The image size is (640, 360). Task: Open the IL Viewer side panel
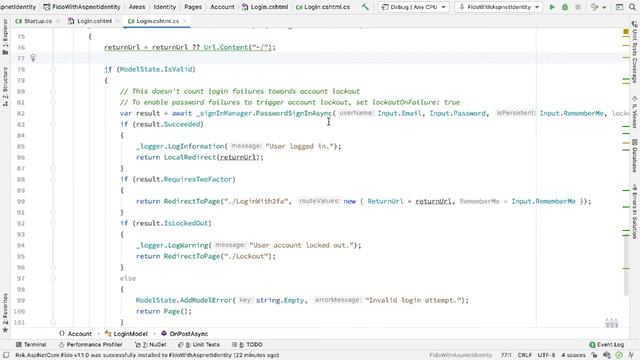point(635,112)
